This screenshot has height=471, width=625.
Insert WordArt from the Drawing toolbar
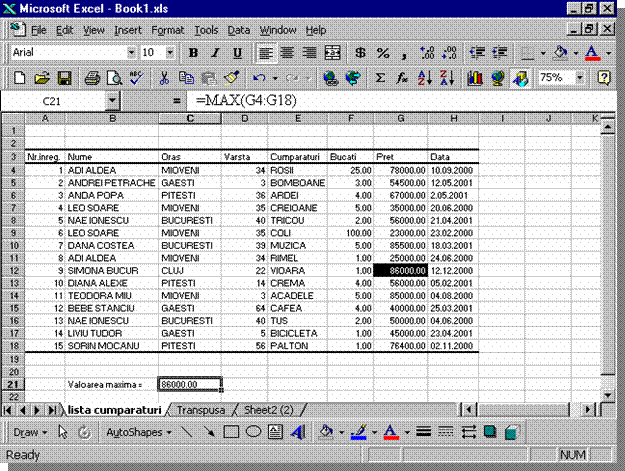(298, 433)
